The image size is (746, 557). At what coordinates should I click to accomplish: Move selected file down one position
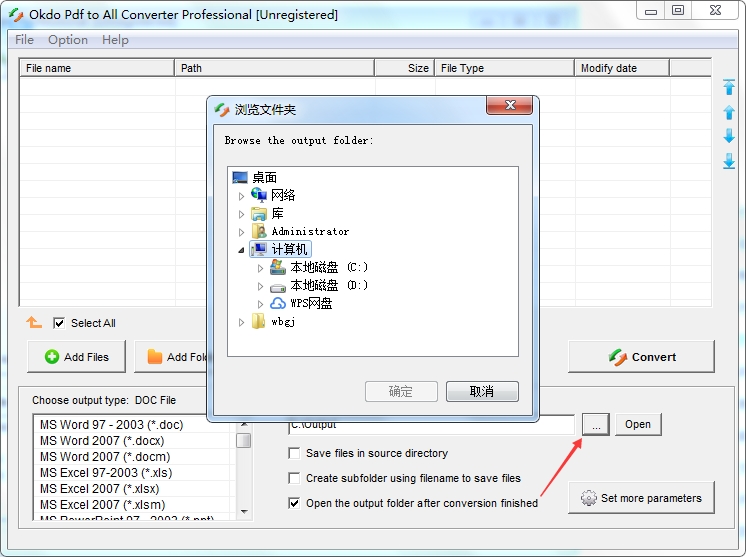tap(728, 136)
